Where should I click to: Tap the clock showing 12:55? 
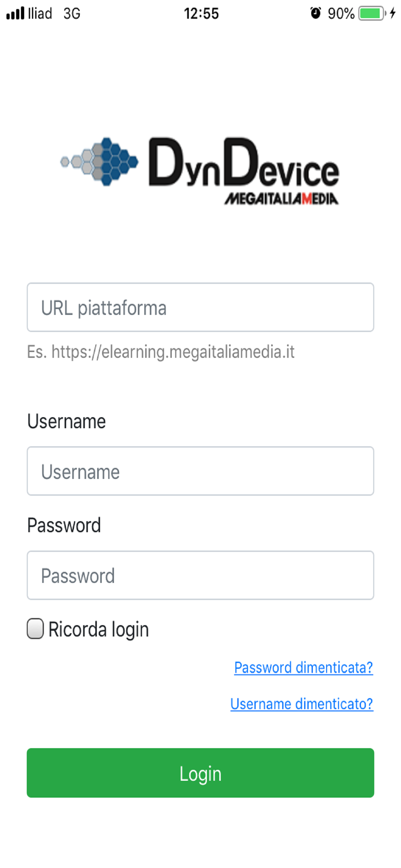tap(201, 13)
